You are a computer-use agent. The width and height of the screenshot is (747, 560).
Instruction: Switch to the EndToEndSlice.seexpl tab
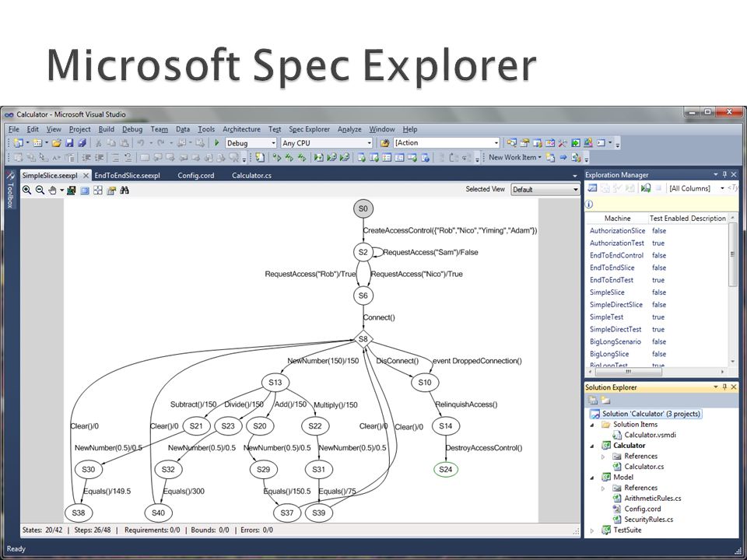127,175
